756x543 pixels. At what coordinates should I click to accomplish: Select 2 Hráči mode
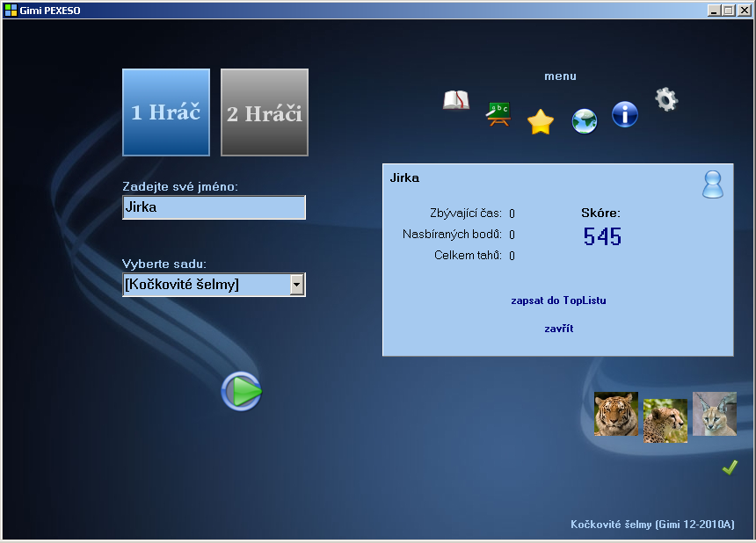point(265,112)
